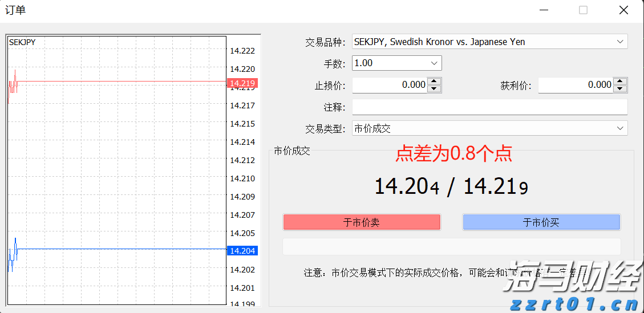The height and width of the screenshot is (313, 644).
Task: Focus the 止损价 stop loss value field
Action: pyautogui.click(x=390, y=85)
